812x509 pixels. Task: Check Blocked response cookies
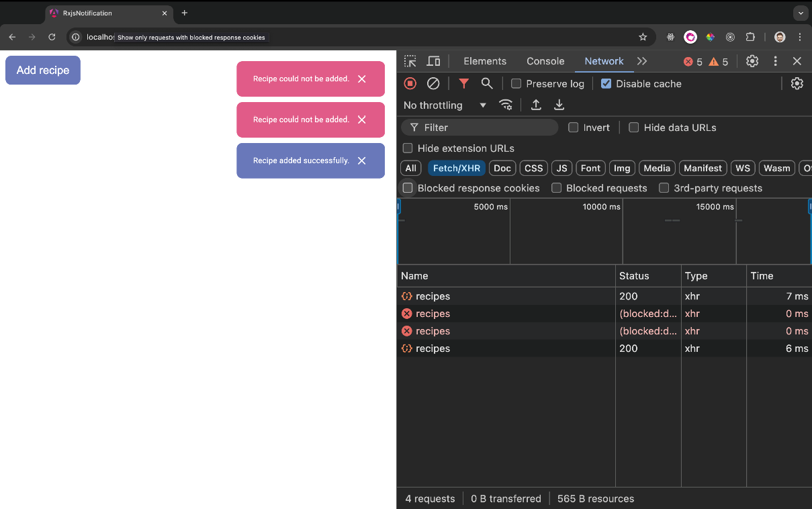(407, 188)
